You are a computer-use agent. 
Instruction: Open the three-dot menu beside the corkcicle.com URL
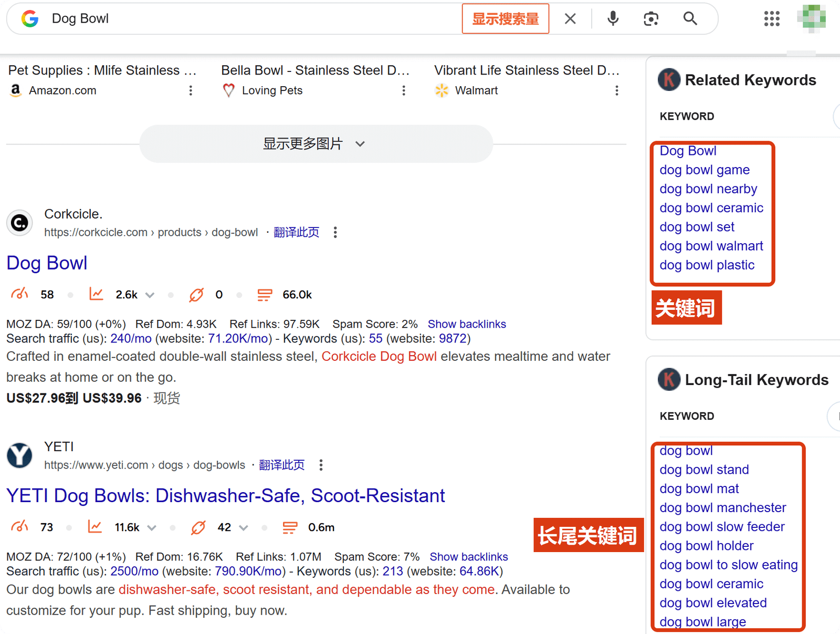click(x=335, y=232)
